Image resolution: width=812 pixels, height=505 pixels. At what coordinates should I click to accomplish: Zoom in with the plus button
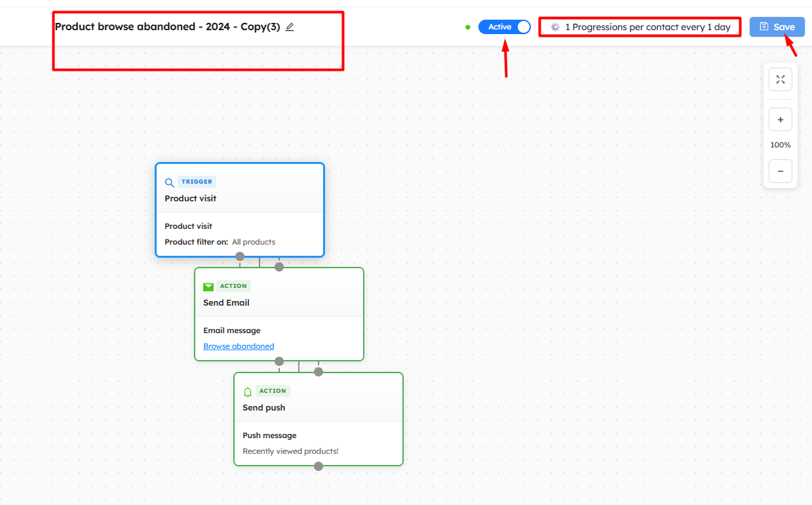pos(781,120)
